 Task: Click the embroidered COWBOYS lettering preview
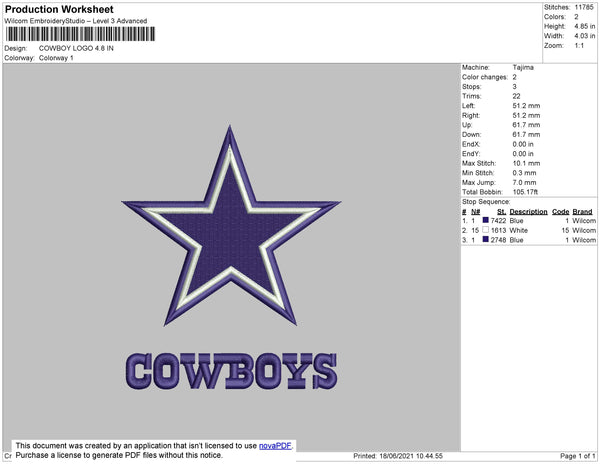pyautogui.click(x=232, y=371)
